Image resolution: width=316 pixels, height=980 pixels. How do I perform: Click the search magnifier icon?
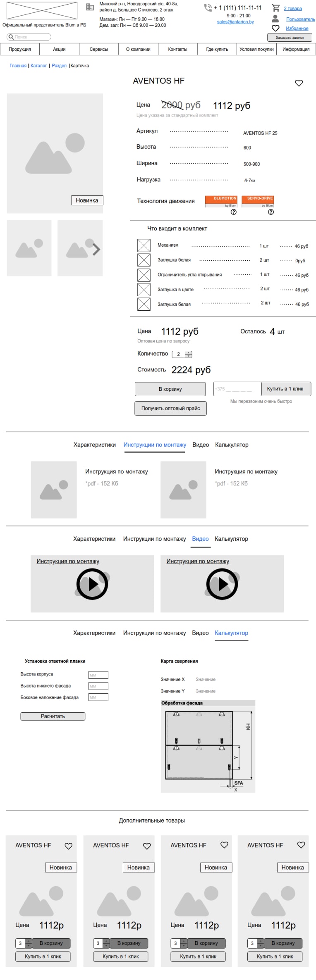coord(11,37)
